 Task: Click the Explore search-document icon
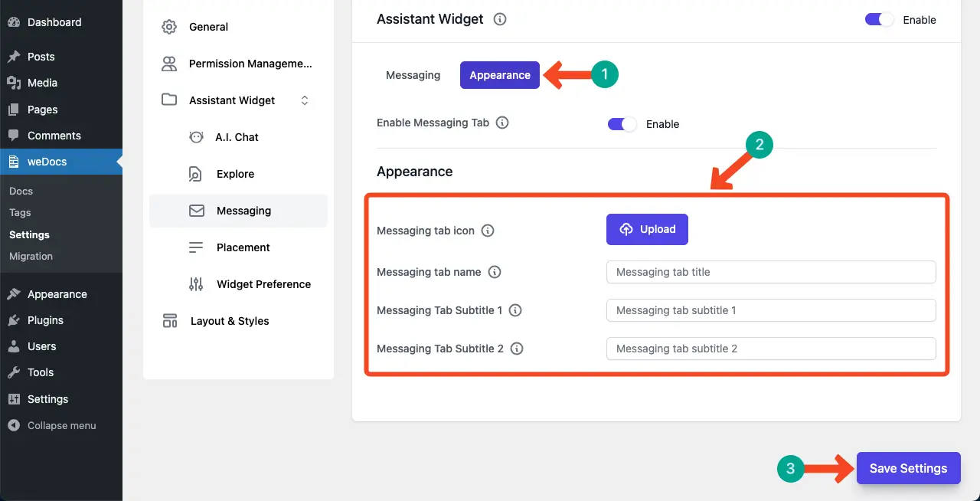coord(196,174)
